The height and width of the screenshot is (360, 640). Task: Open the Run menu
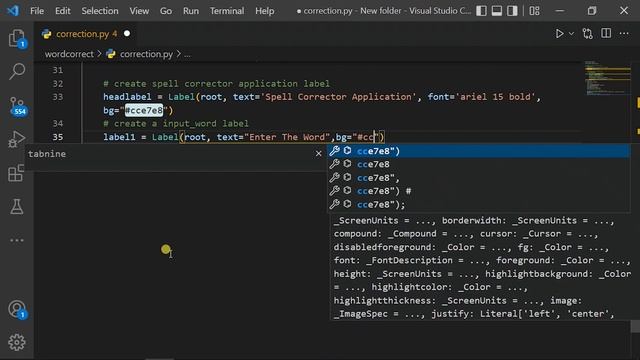point(191,11)
